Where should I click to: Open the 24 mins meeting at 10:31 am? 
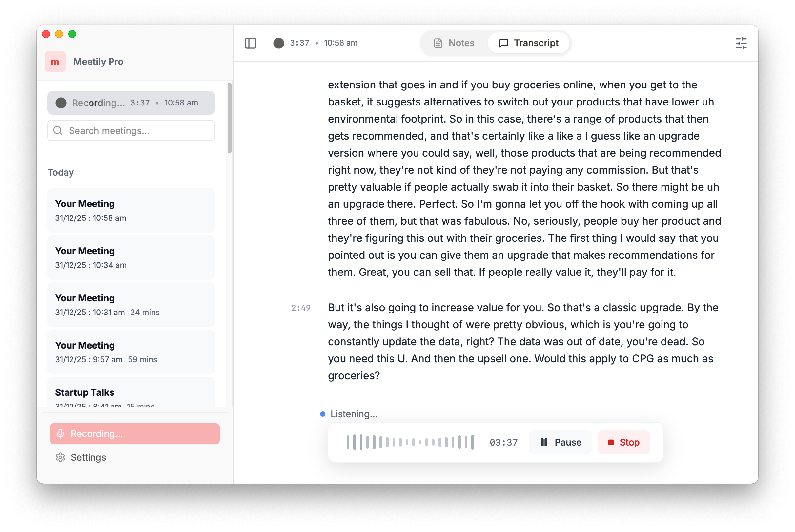pyautogui.click(x=131, y=305)
